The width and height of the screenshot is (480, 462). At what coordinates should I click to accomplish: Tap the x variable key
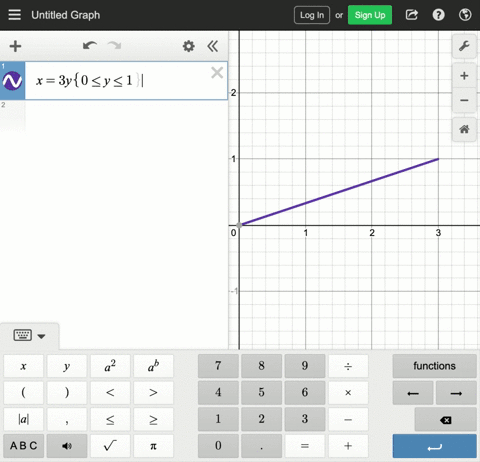tap(23, 366)
